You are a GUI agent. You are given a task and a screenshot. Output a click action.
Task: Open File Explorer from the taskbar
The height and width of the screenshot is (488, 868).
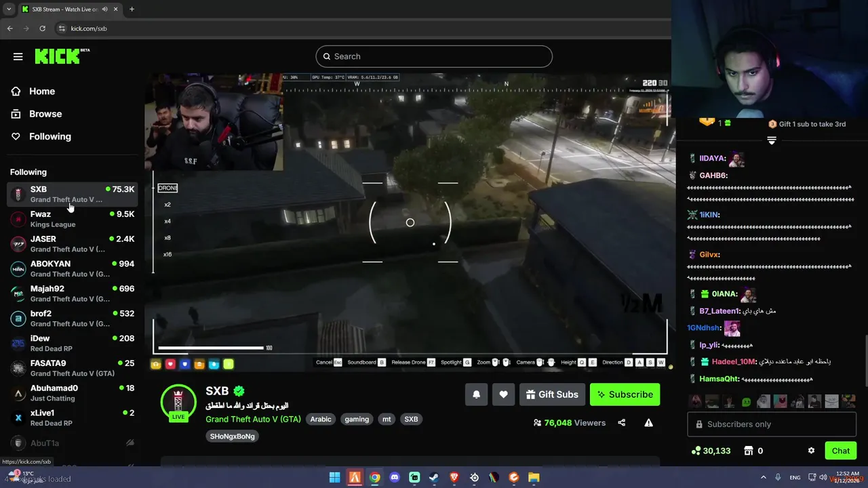point(534,478)
